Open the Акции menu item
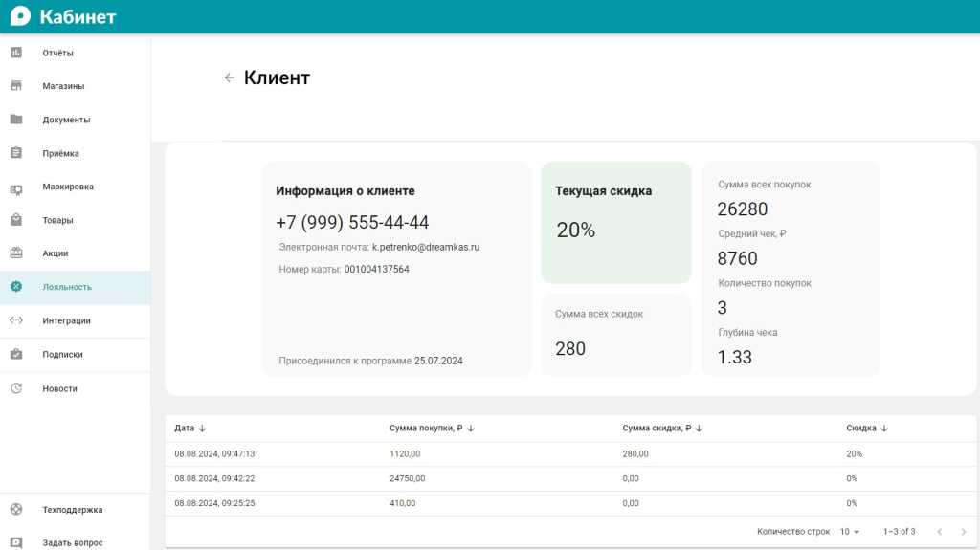Viewport: 980px width, 550px height. [75, 253]
